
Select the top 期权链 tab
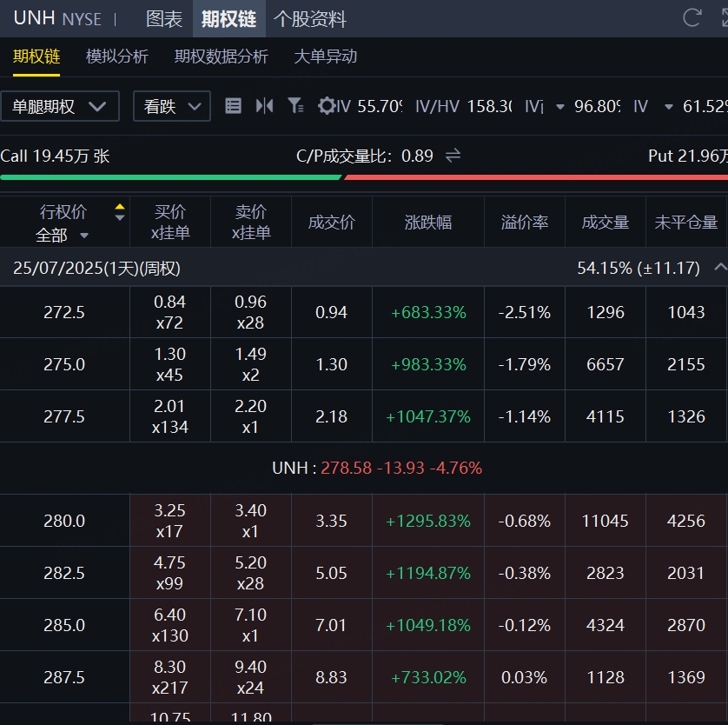click(x=228, y=19)
